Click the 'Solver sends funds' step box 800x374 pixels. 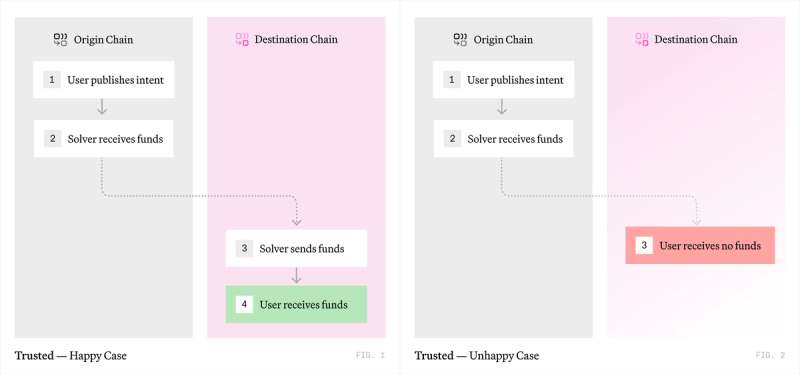point(296,248)
